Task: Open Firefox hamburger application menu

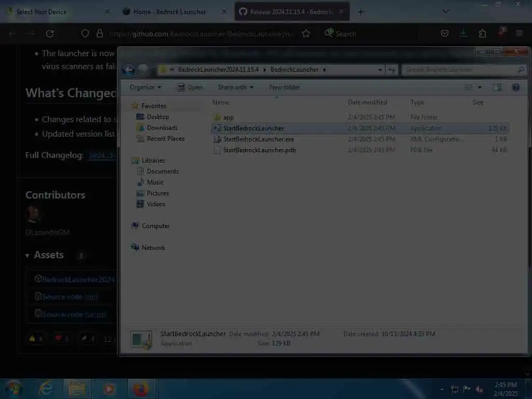Action: [520, 33]
